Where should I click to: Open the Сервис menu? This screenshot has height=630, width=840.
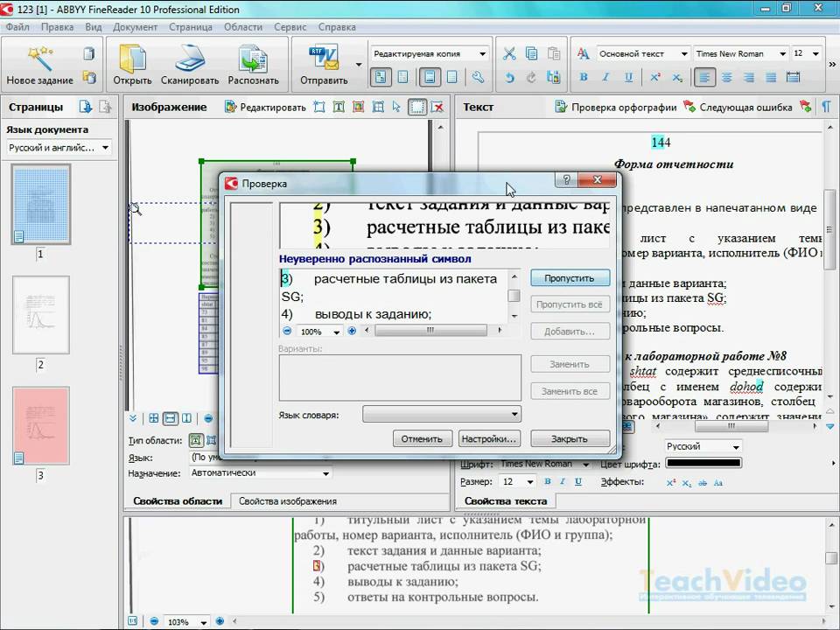pyautogui.click(x=290, y=27)
